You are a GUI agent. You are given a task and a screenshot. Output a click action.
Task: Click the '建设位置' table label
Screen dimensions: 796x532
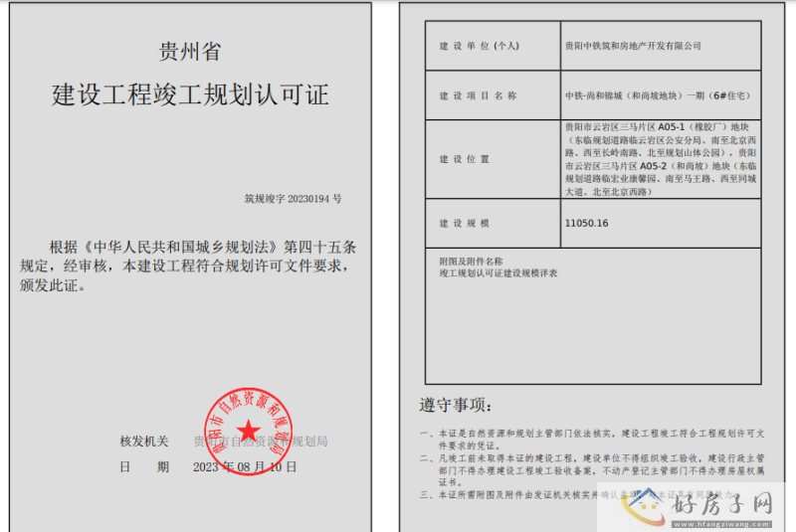pos(465,159)
